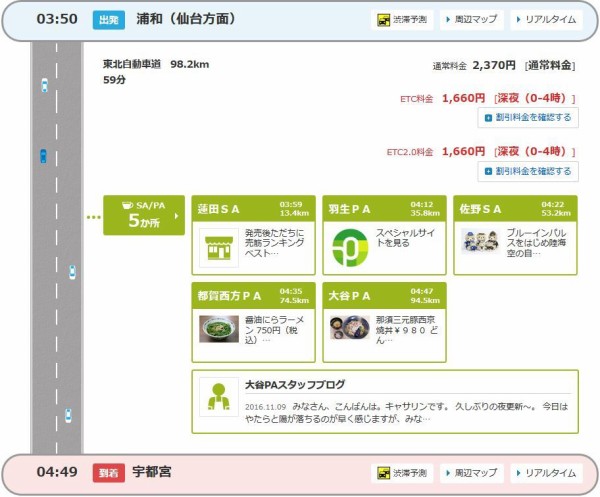This screenshot has width=600, height=497.
Task: Open 渋滞予測 for arrival 宇都宮
Action: tap(402, 473)
